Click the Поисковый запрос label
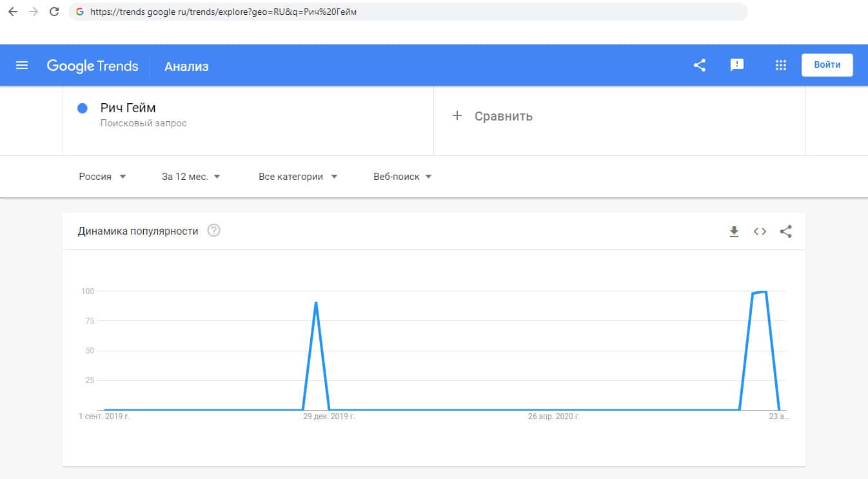 click(143, 123)
